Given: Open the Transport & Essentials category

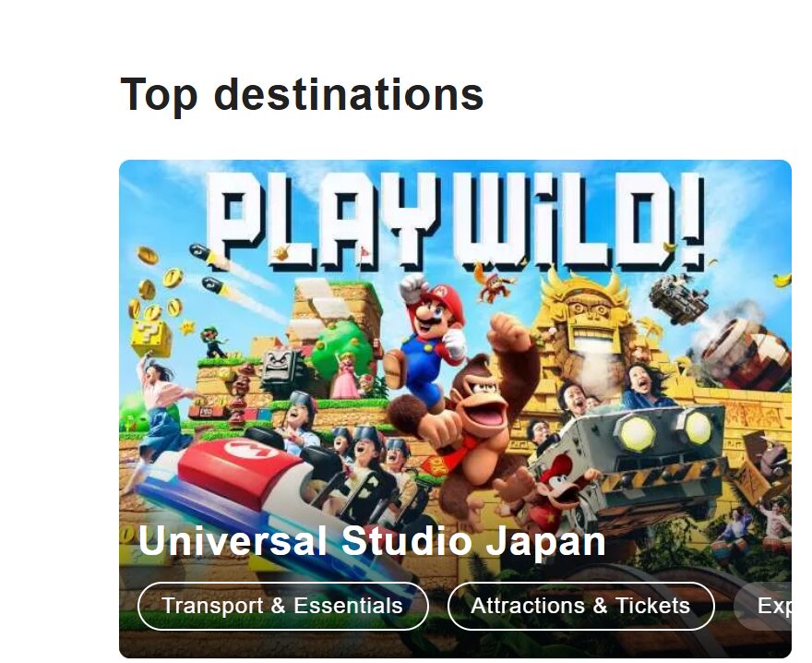Looking at the screenshot, I should [x=282, y=606].
